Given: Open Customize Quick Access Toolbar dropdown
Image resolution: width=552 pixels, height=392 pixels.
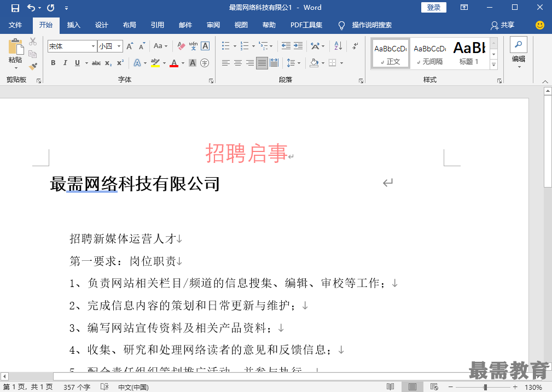Looking at the screenshot, I should pos(67,8).
